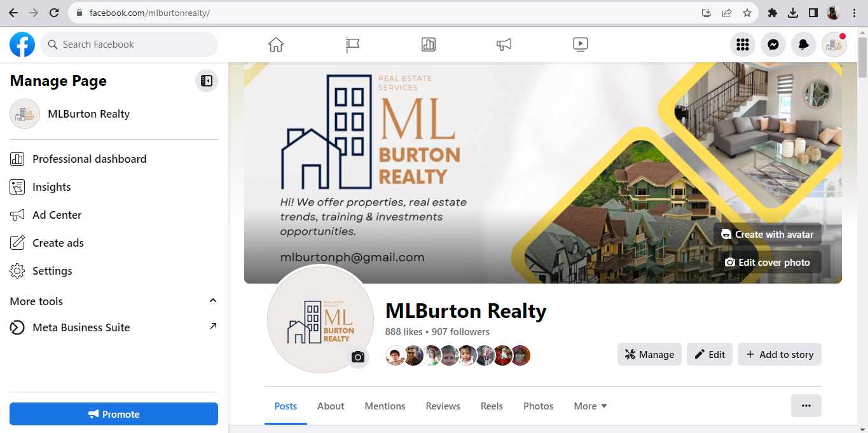Screen dimensions: 868x433
Task: Open the Notifications bell icon
Action: [804, 45]
